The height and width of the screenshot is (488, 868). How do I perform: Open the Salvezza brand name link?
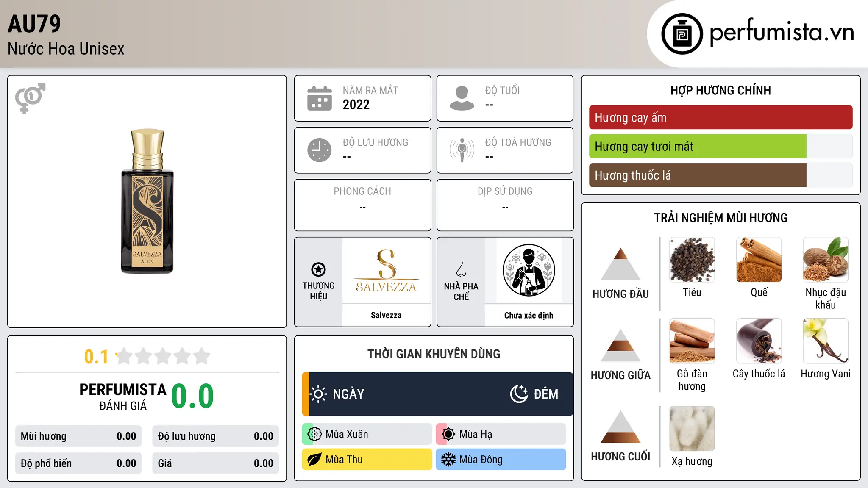[x=386, y=315]
